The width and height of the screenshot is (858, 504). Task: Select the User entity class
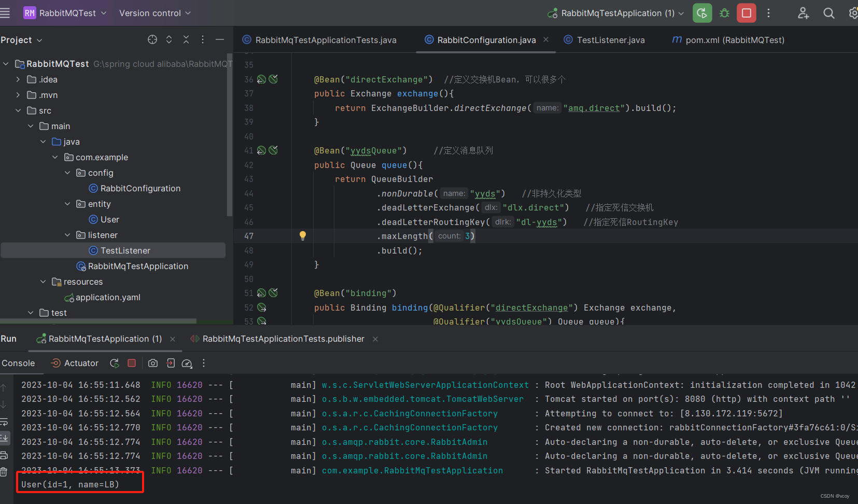104,219
